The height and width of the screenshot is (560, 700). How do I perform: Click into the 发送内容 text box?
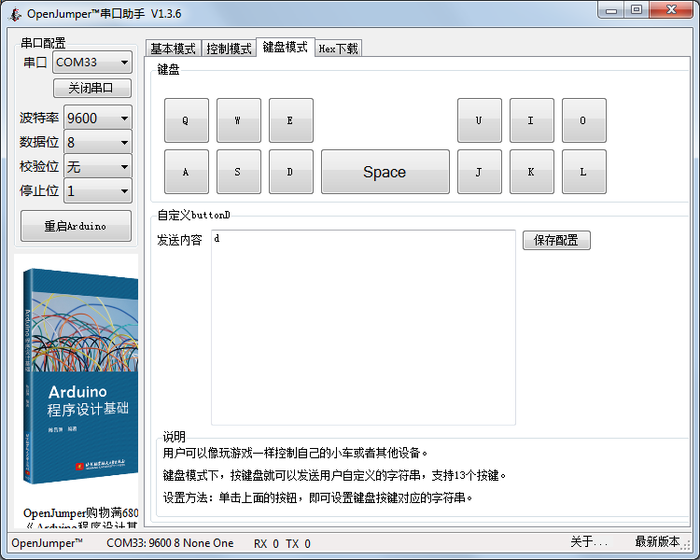363,327
